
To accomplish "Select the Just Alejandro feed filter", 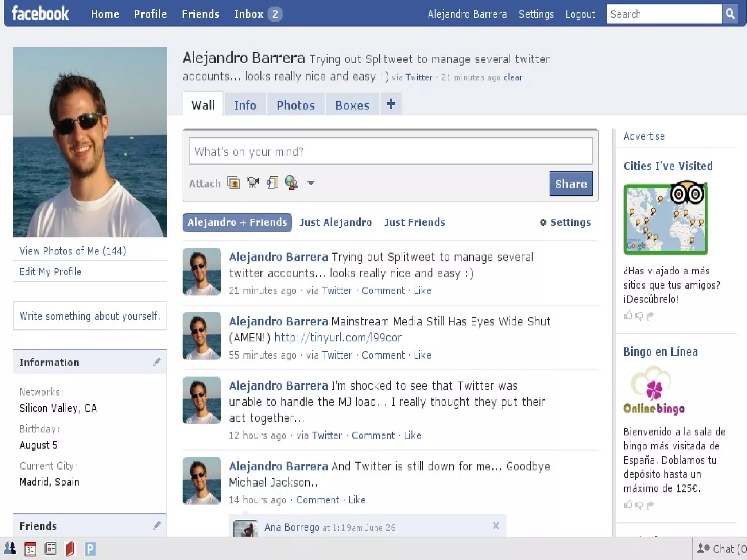I will (336, 223).
